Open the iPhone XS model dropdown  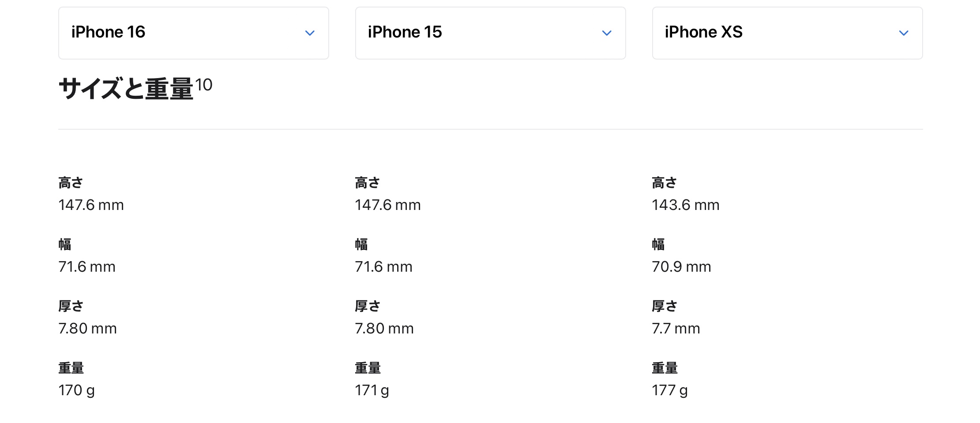coord(787,33)
